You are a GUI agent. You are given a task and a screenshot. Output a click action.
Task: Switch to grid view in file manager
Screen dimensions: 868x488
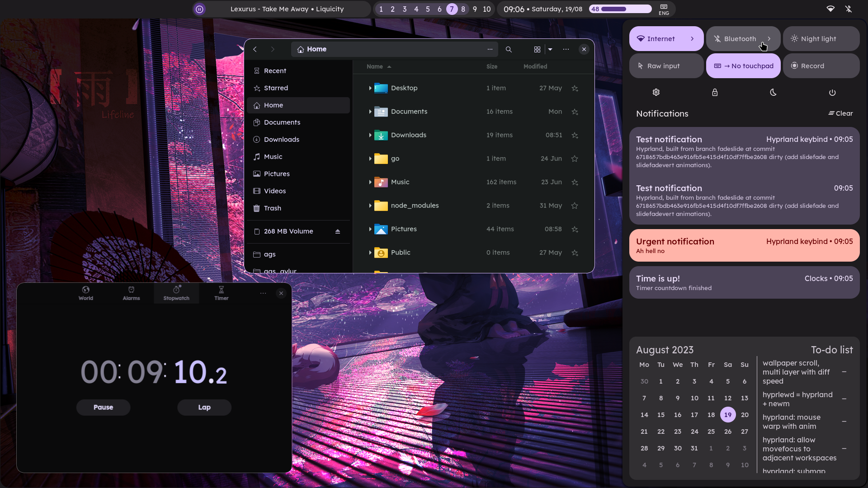pyautogui.click(x=537, y=49)
